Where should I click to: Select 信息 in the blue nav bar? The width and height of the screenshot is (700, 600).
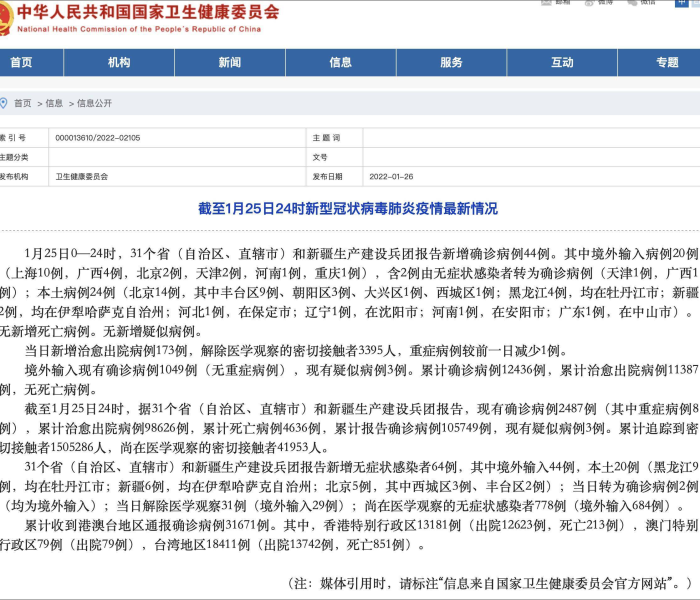341,63
